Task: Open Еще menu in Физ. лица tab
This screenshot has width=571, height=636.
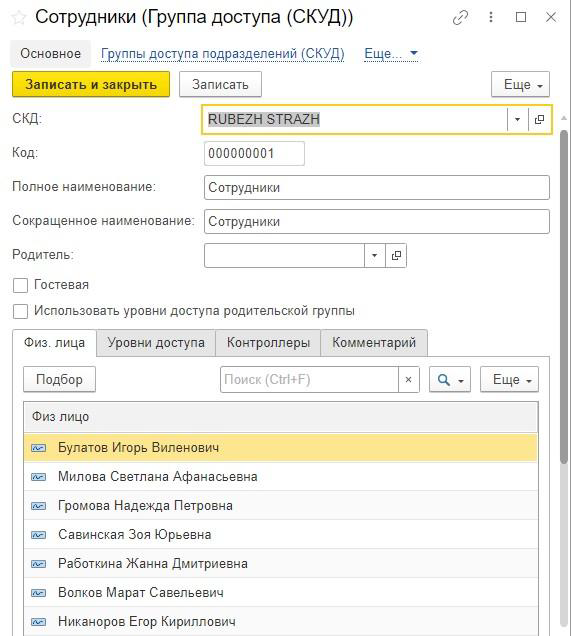Action: [509, 380]
